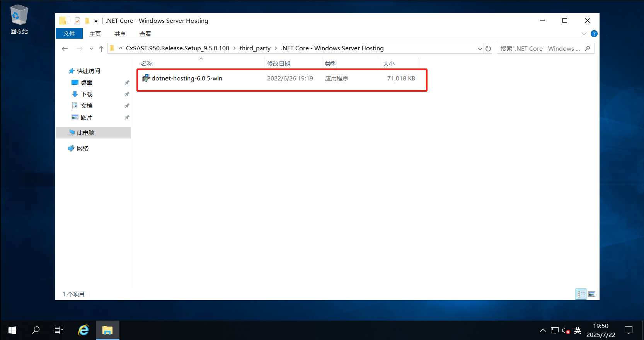Switch to the 共享 ribbon tab
The width and height of the screenshot is (644, 340).
point(120,34)
